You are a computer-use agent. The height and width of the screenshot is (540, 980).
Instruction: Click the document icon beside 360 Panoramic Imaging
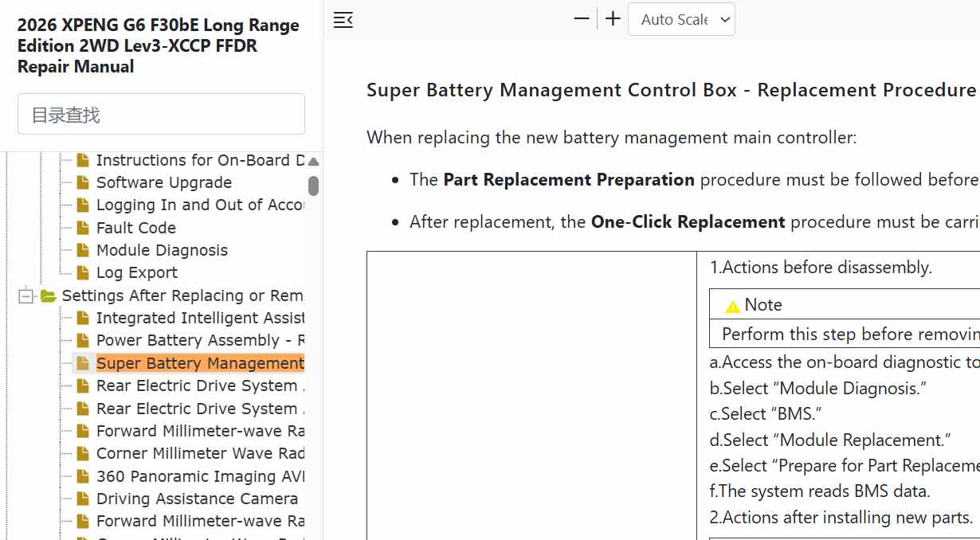[x=82, y=477]
